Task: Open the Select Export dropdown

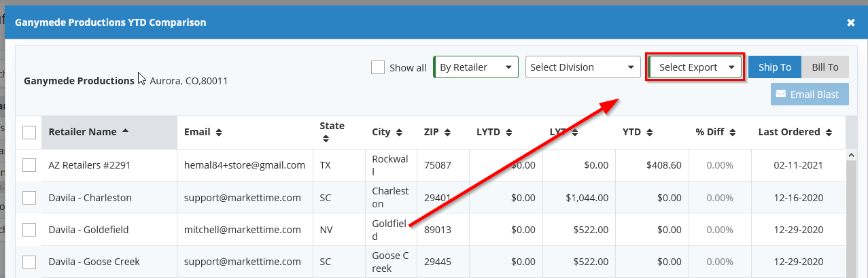Action: coord(695,67)
